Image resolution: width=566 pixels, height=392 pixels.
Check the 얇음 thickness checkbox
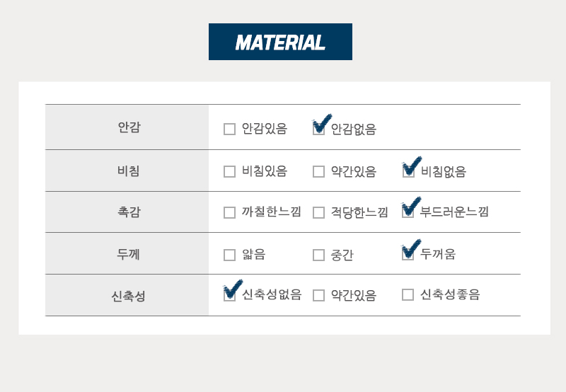click(229, 255)
